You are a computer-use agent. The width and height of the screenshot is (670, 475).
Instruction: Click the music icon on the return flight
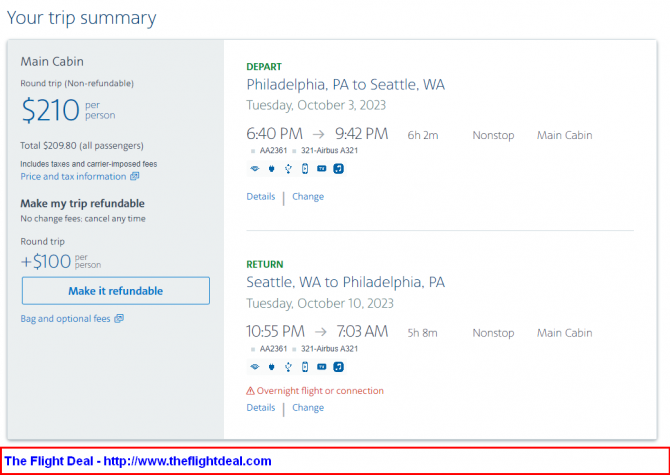pyautogui.click(x=338, y=367)
